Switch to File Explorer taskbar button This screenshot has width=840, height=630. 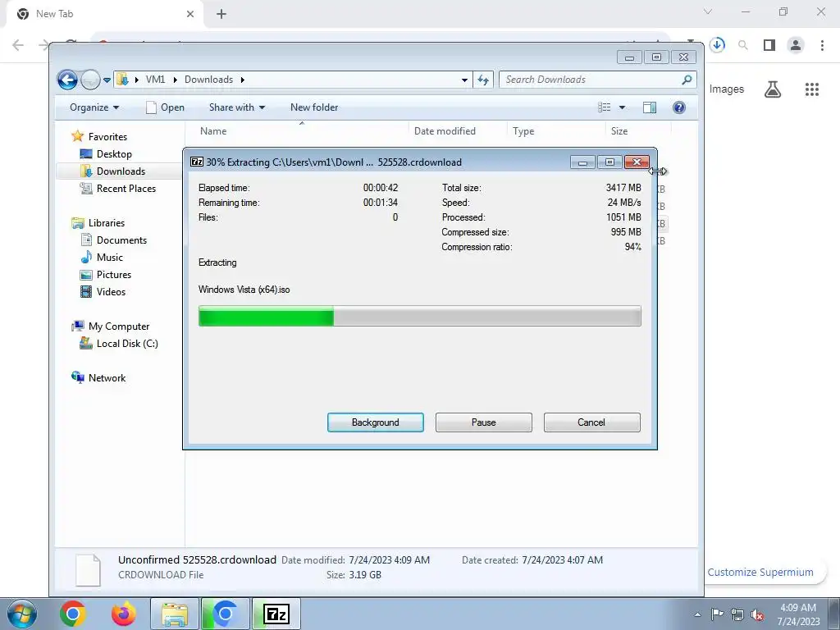click(175, 614)
